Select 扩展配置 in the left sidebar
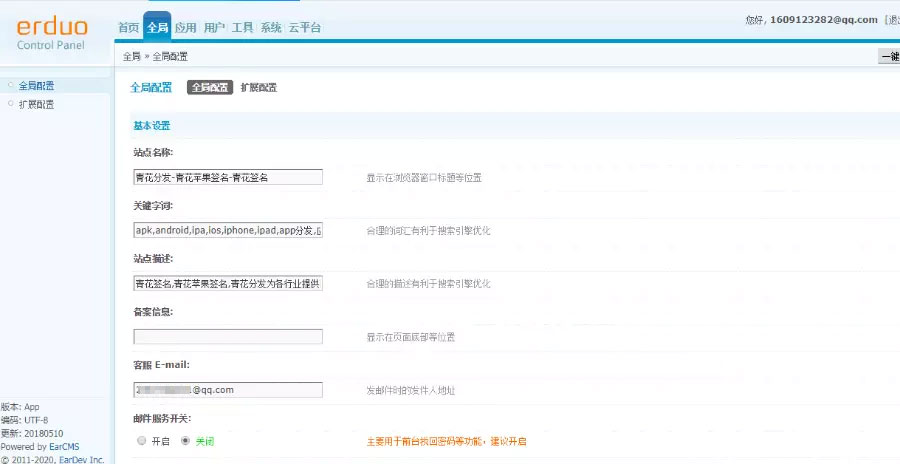900x464 pixels. [x=36, y=104]
